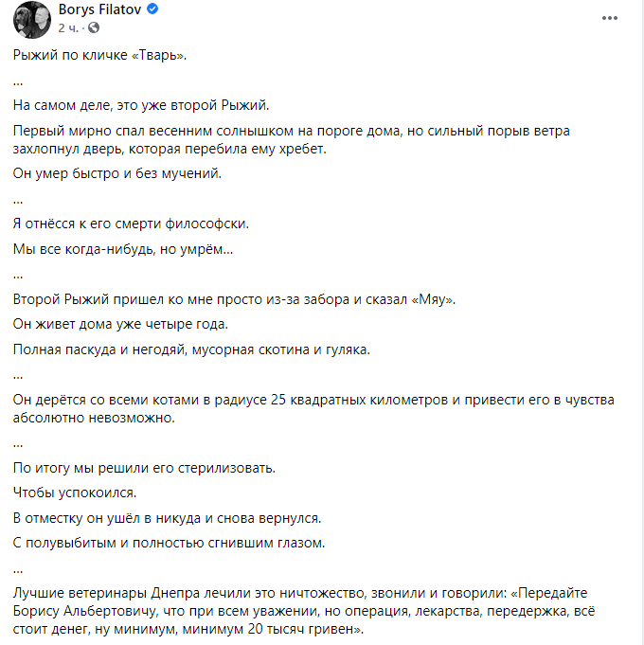Viewport: 644px width, 645px height.
Task: Click the line "Рыжий по кличке «Тварь»."
Action: (101, 56)
